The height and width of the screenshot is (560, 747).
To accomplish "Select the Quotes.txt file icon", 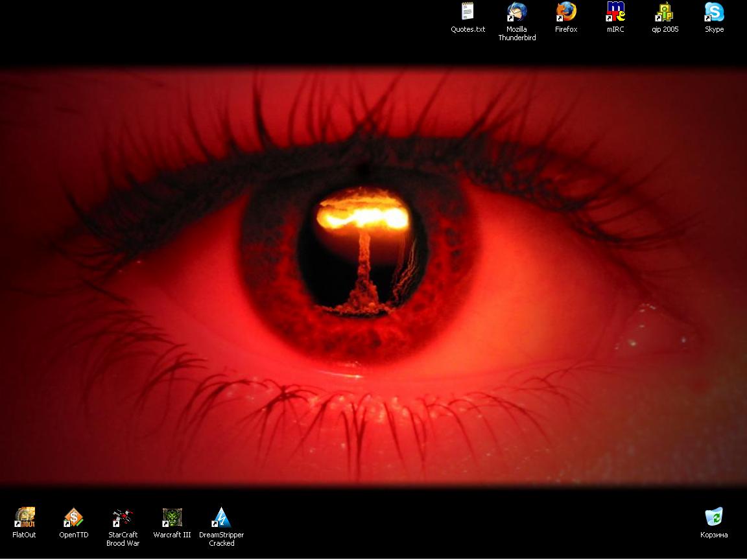I will coord(468,12).
